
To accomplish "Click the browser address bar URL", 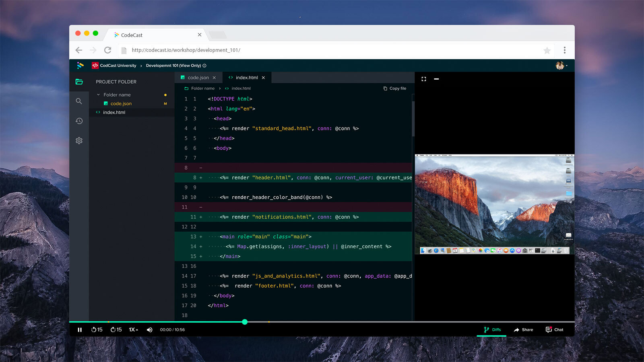I will [185, 50].
